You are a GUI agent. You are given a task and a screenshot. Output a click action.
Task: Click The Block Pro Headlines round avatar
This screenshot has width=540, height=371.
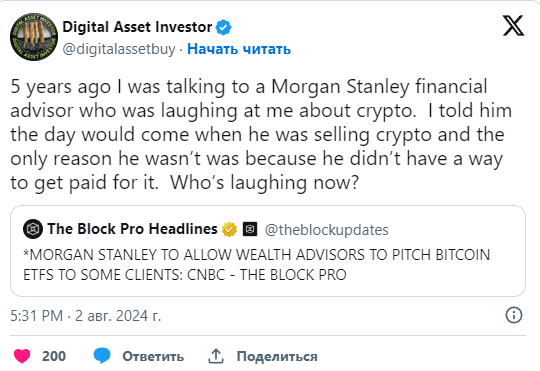(33, 229)
